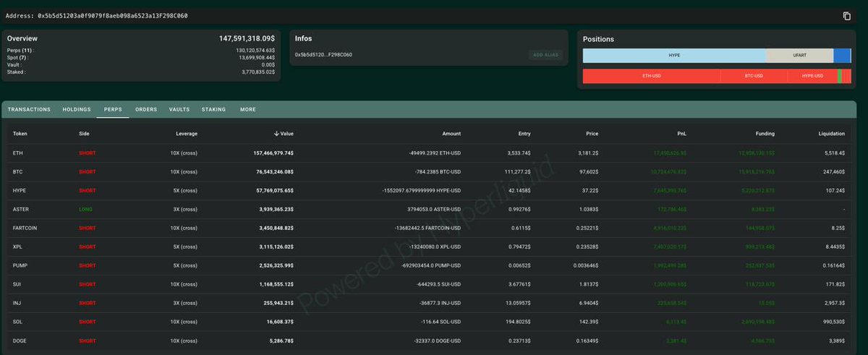868x355 pixels.
Task: Click the BTC-USD red position segment
Action: [754, 76]
